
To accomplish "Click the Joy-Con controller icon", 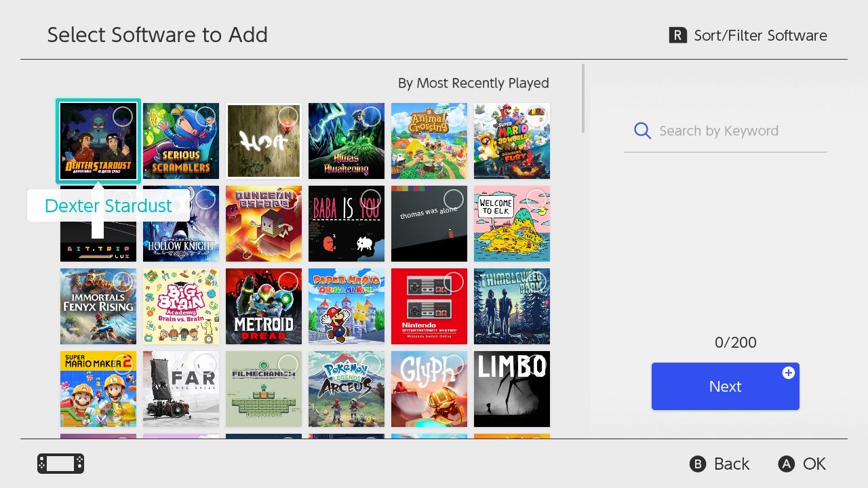I will 60,464.
